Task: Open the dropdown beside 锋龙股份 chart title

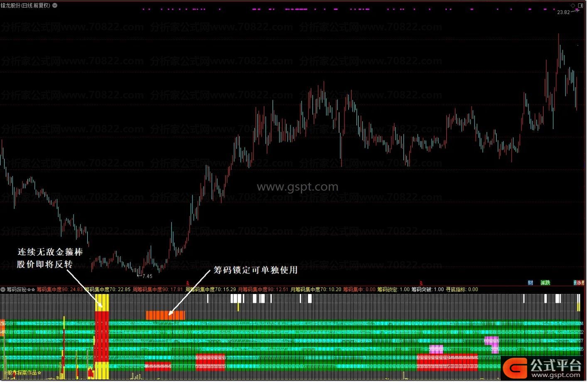Action: click(x=55, y=5)
